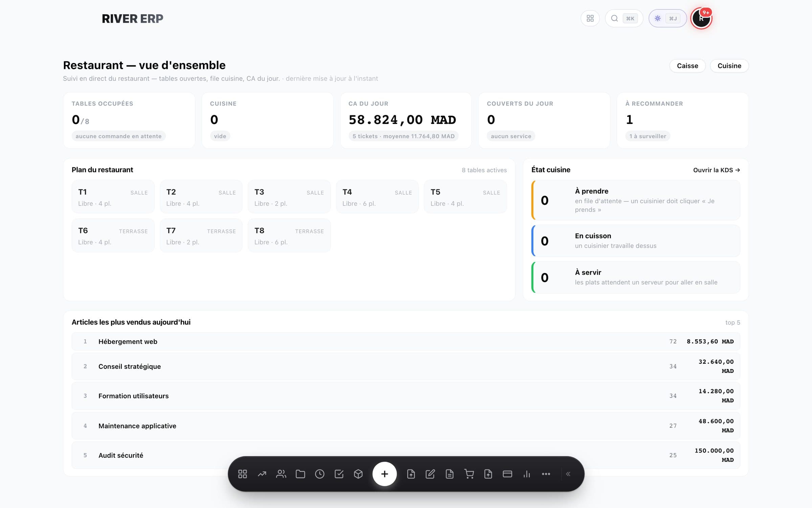Open the À prendre kitchen status card
This screenshot has height=508, width=812.
click(636, 200)
